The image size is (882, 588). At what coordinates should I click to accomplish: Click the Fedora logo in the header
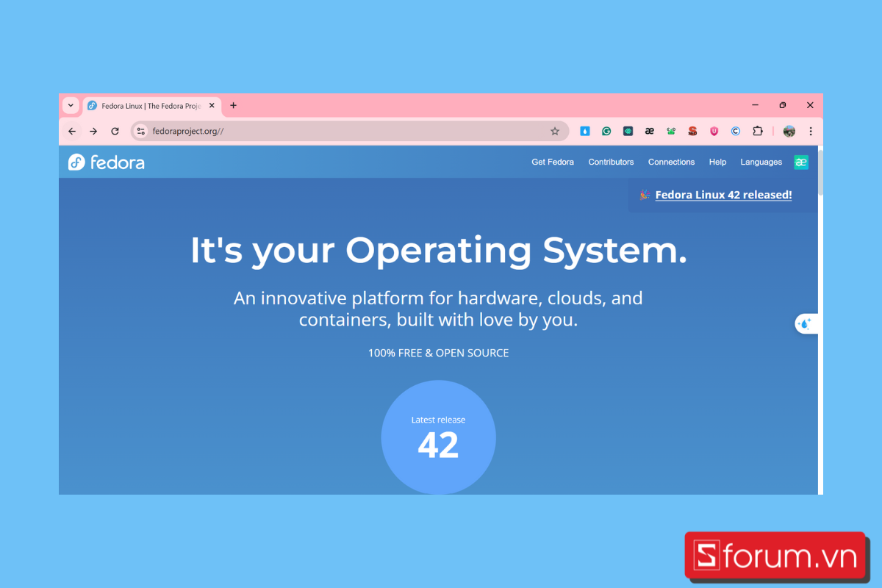point(107,162)
